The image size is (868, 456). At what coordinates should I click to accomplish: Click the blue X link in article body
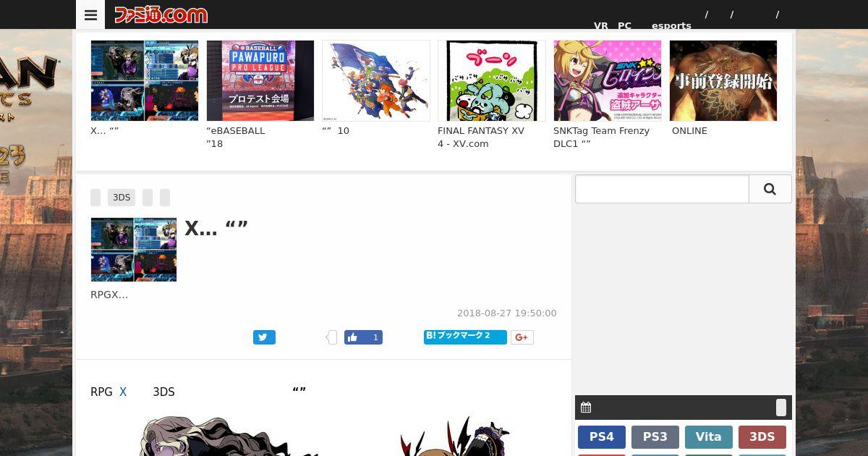tap(123, 392)
